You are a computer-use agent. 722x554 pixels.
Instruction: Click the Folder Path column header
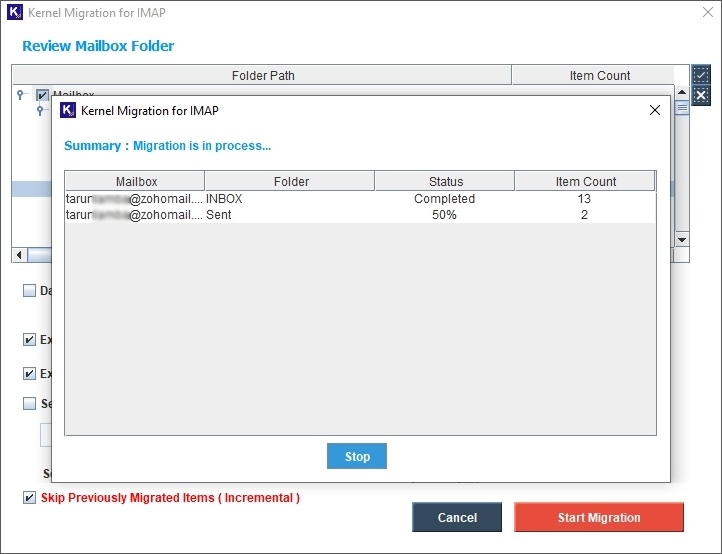[262, 76]
